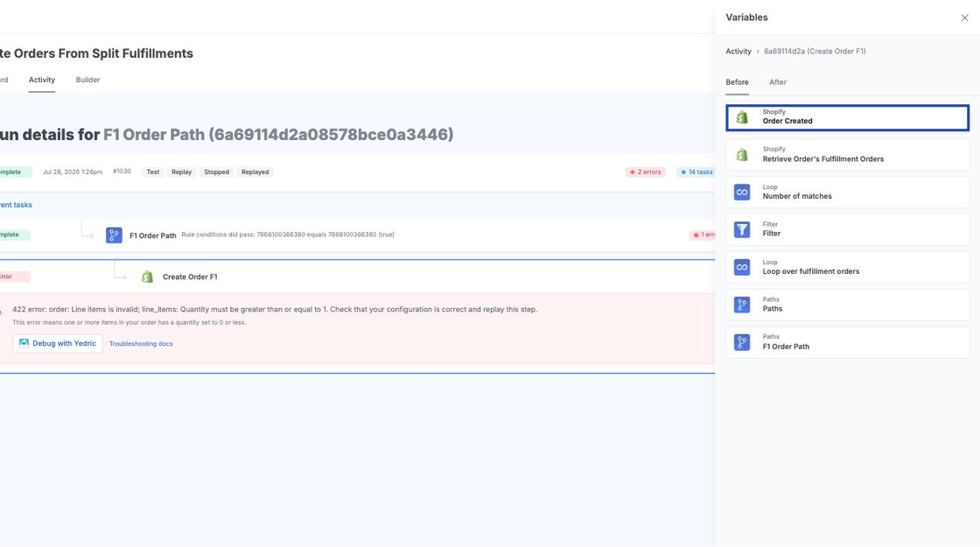Select the Paths variable card
This screenshot has height=547, width=980.
(x=848, y=305)
